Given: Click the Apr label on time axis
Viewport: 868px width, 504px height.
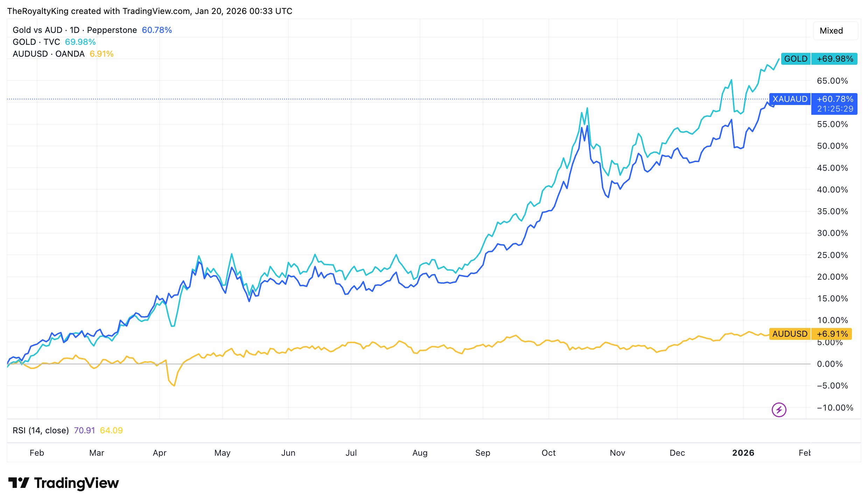Looking at the screenshot, I should 160,453.
